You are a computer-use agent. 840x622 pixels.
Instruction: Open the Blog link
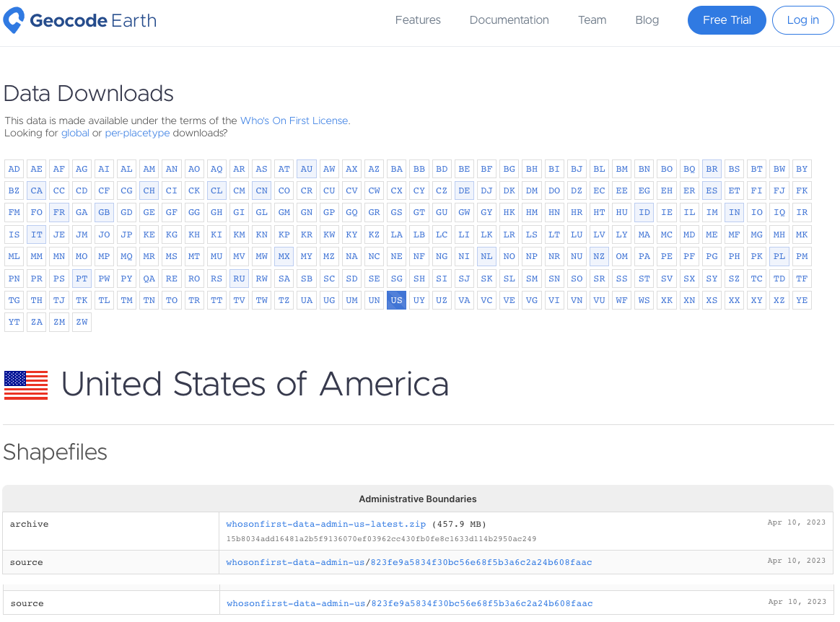[x=647, y=19]
